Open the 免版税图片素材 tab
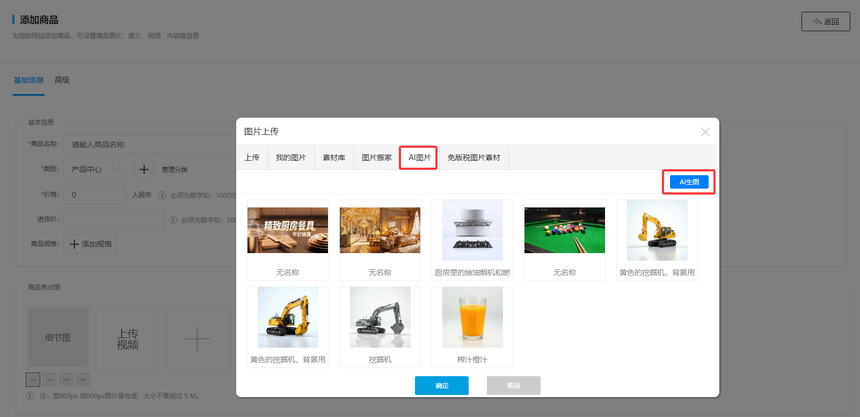Screen dimensions: 860x417 tap(474, 157)
